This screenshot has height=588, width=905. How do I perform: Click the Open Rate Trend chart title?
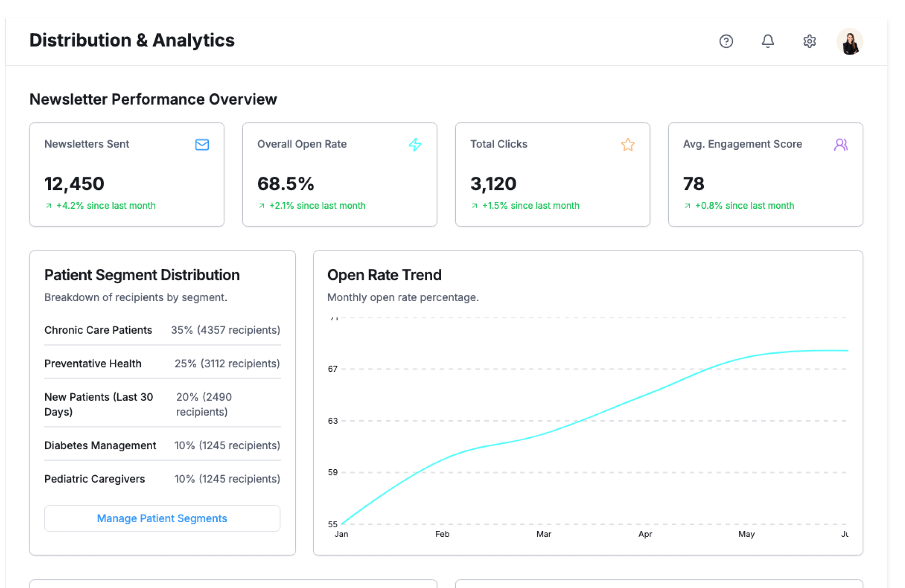(384, 275)
